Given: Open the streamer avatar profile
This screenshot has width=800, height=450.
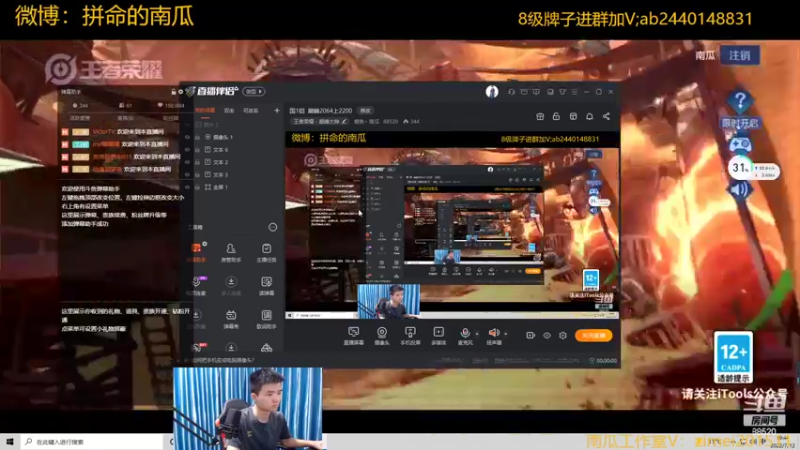Looking at the screenshot, I should pos(492,91).
